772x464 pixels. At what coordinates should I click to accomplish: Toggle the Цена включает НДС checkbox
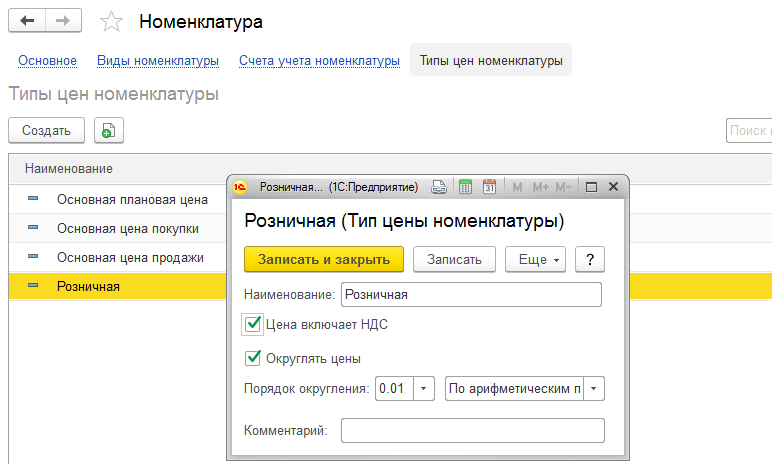pos(252,324)
